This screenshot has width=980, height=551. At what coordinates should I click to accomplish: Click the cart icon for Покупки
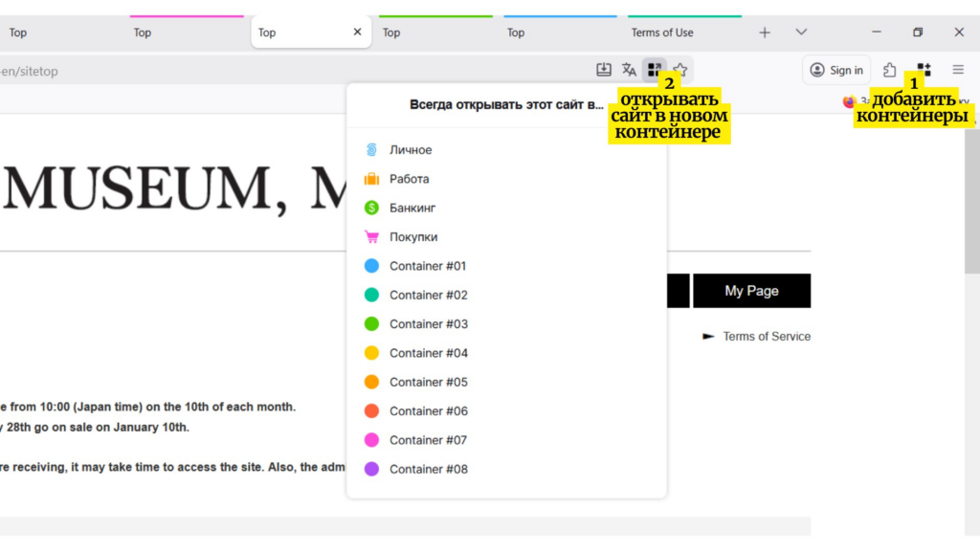pyautogui.click(x=371, y=237)
